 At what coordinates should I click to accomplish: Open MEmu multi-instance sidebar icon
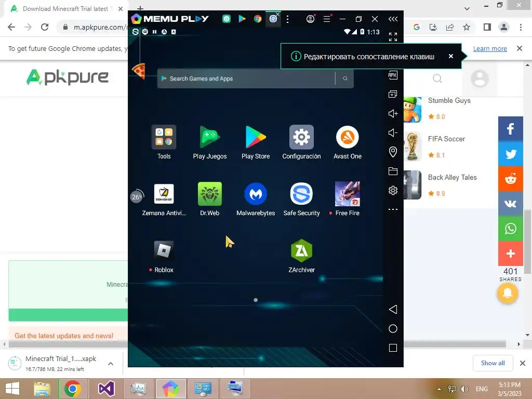click(x=393, y=94)
